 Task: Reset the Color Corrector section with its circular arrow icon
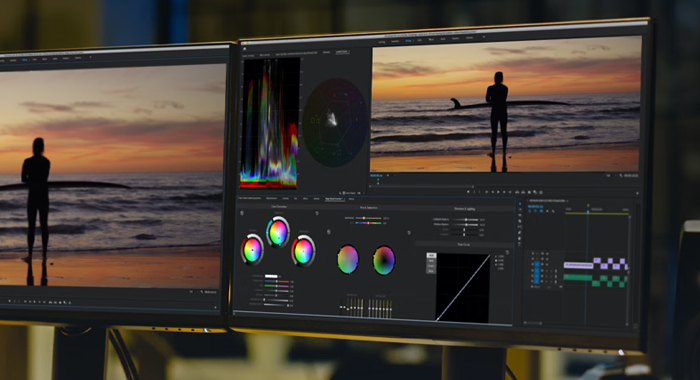coord(317,213)
